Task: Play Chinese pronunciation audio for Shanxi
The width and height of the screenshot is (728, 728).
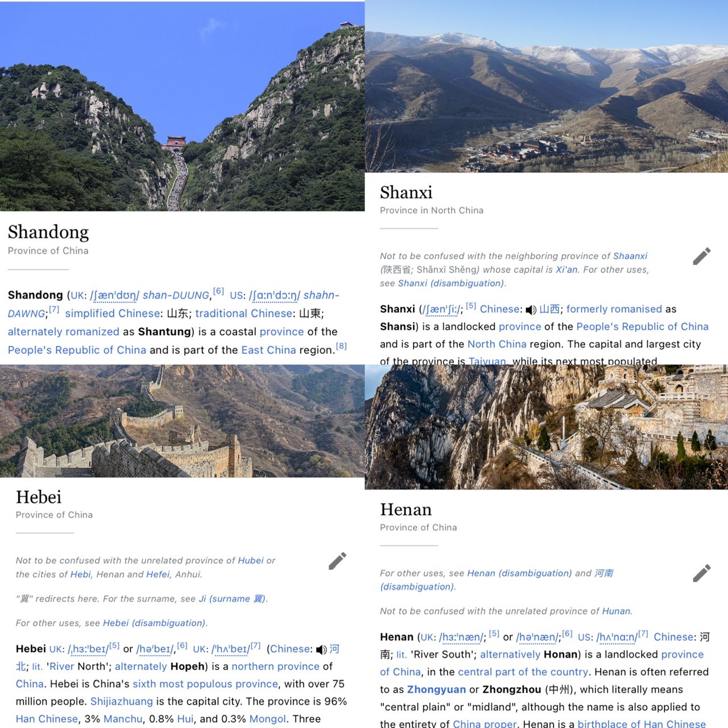Action: [x=531, y=310]
